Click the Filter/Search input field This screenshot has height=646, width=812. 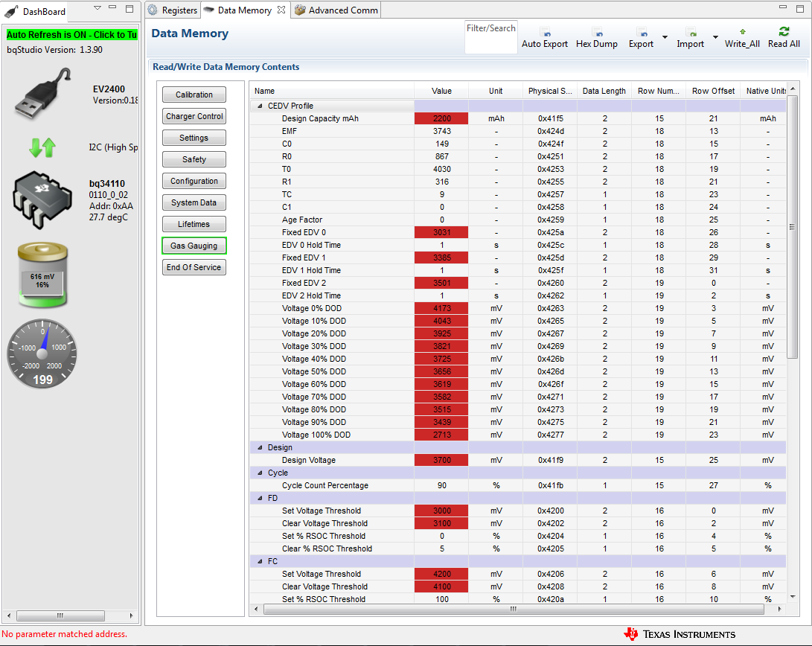pyautogui.click(x=491, y=37)
